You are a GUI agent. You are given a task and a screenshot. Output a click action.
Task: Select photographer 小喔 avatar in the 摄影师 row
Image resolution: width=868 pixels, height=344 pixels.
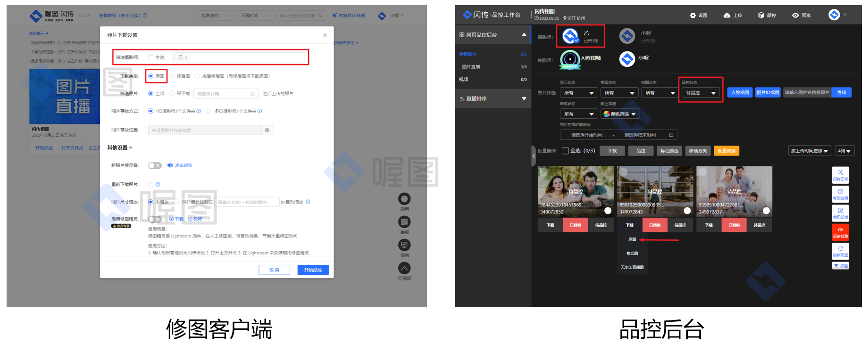click(627, 36)
